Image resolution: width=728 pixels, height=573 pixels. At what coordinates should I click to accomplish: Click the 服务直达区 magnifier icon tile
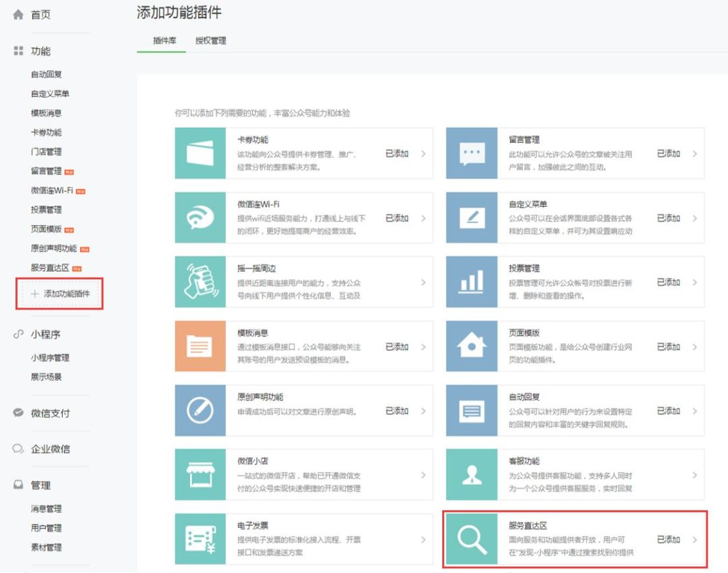(472, 539)
